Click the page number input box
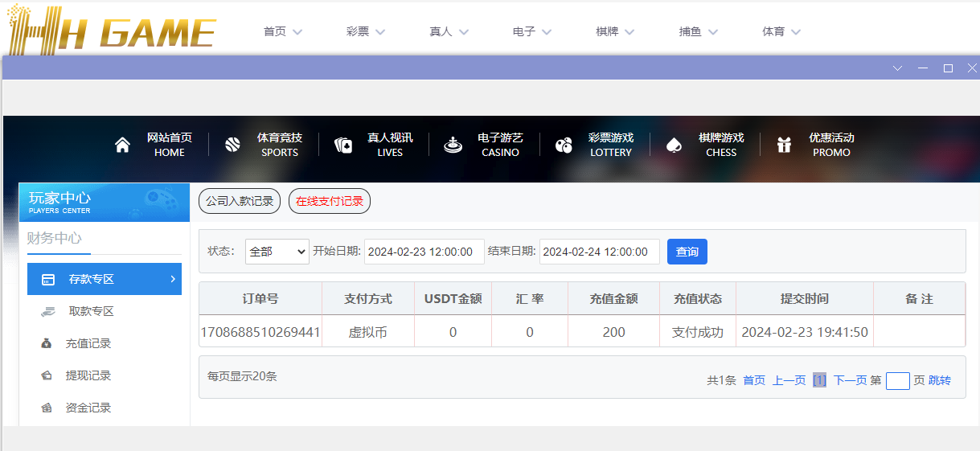The height and width of the screenshot is (451, 980). point(897,380)
